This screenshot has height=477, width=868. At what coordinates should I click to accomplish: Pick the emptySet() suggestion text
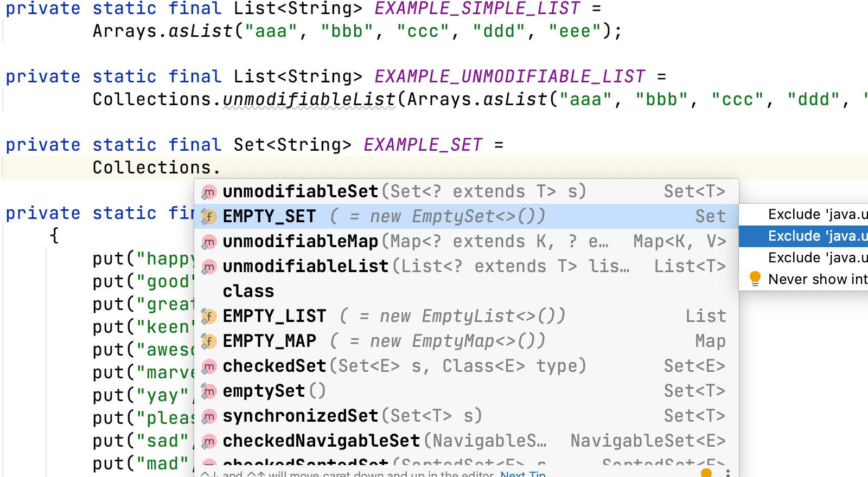point(274,391)
